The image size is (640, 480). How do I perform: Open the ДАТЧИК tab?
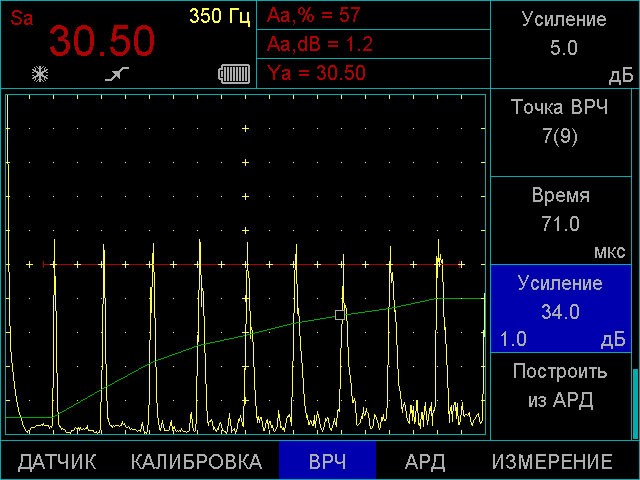tap(57, 462)
